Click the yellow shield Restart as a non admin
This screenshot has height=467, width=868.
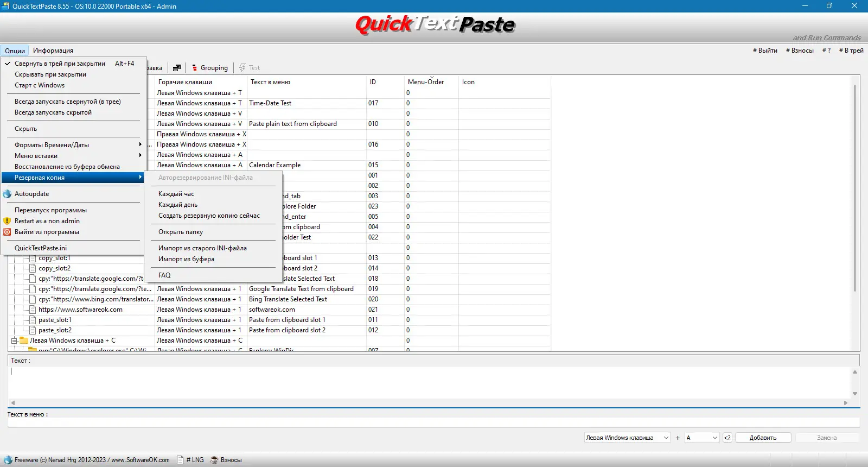click(7, 221)
